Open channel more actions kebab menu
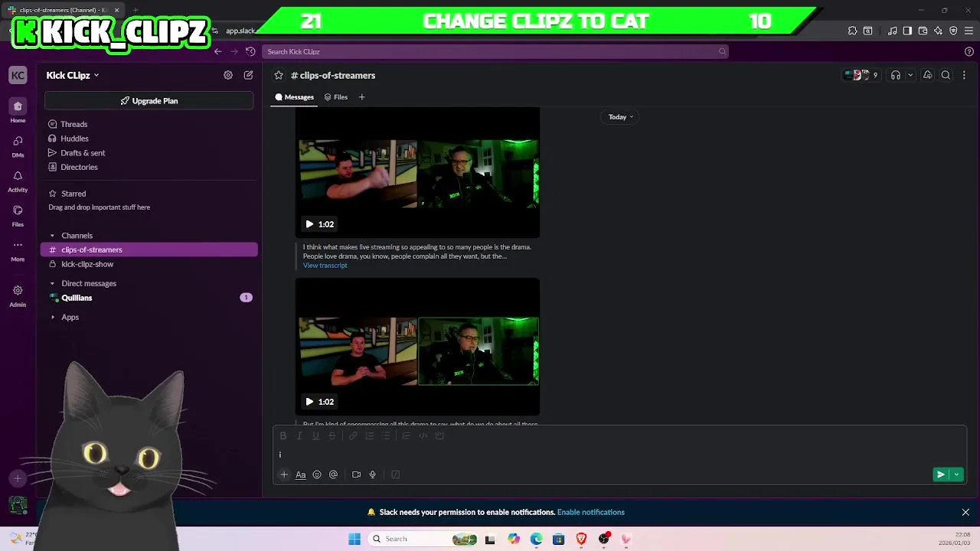The image size is (980, 551). (964, 75)
